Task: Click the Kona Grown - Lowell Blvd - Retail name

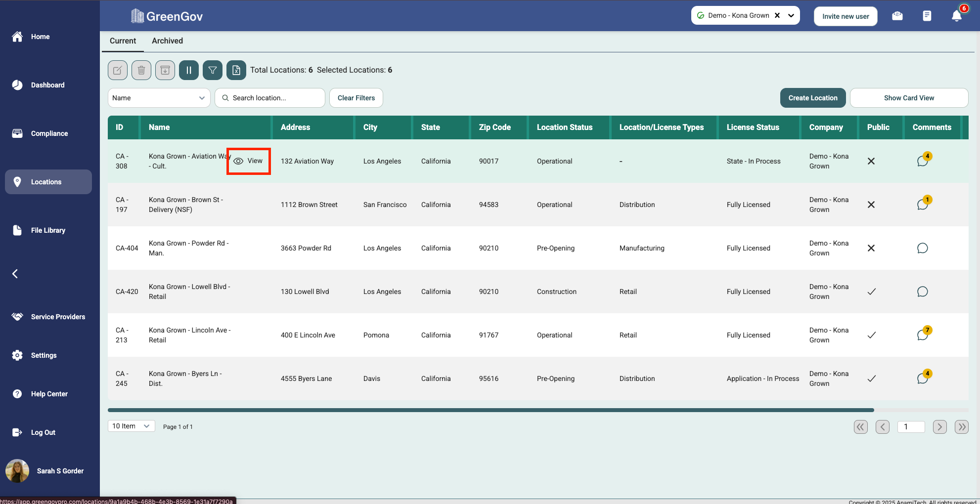Action: (x=189, y=292)
